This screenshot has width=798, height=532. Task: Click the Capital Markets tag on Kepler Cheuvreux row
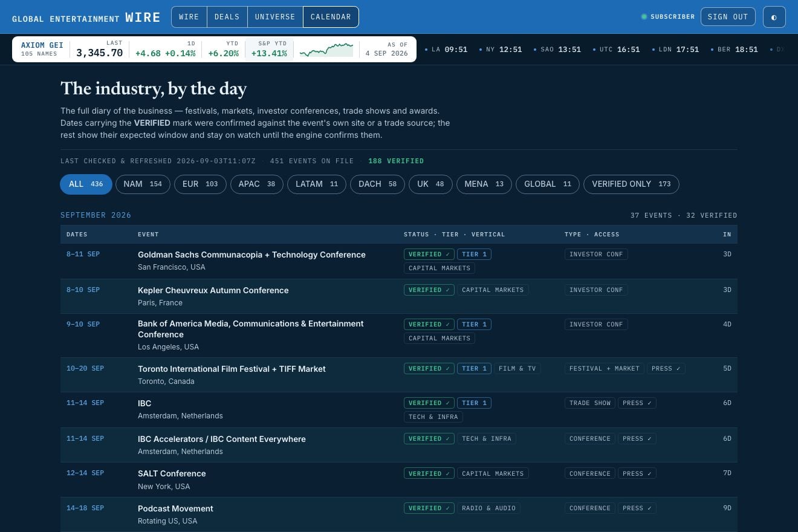[493, 290]
